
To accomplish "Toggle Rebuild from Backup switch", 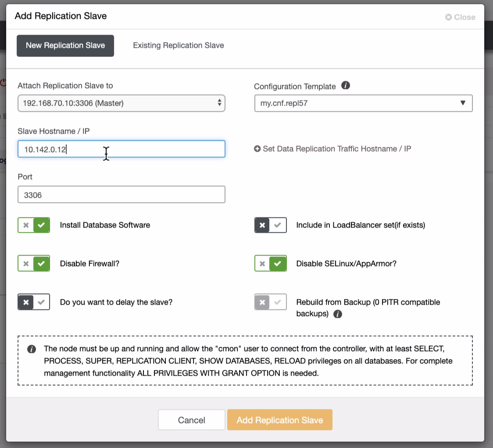I will click(270, 302).
